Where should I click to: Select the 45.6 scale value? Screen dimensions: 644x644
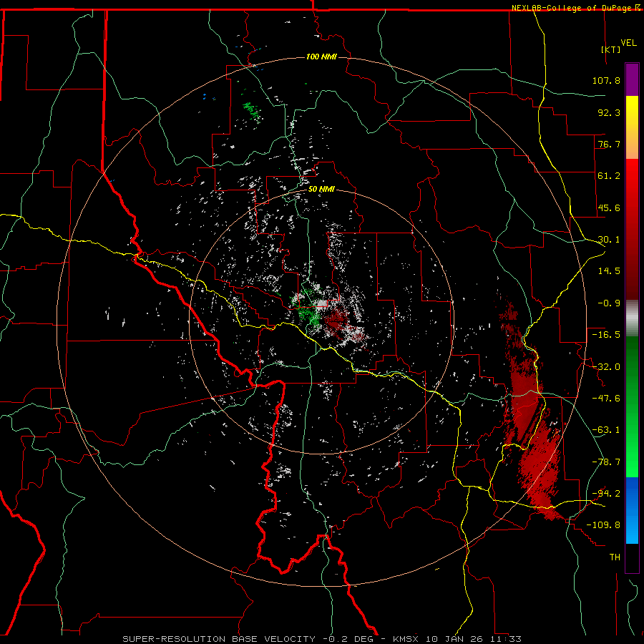coord(609,208)
